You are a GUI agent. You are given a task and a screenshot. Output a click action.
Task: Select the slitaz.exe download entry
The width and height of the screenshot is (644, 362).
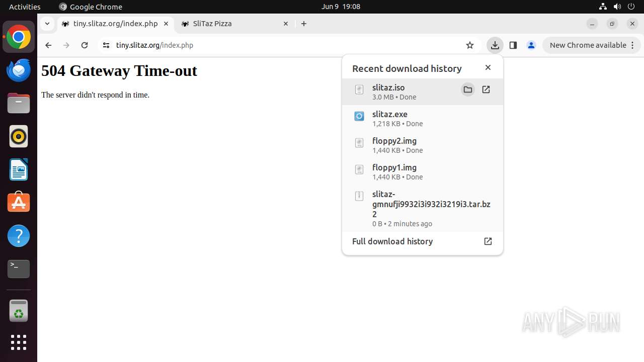[423, 118]
